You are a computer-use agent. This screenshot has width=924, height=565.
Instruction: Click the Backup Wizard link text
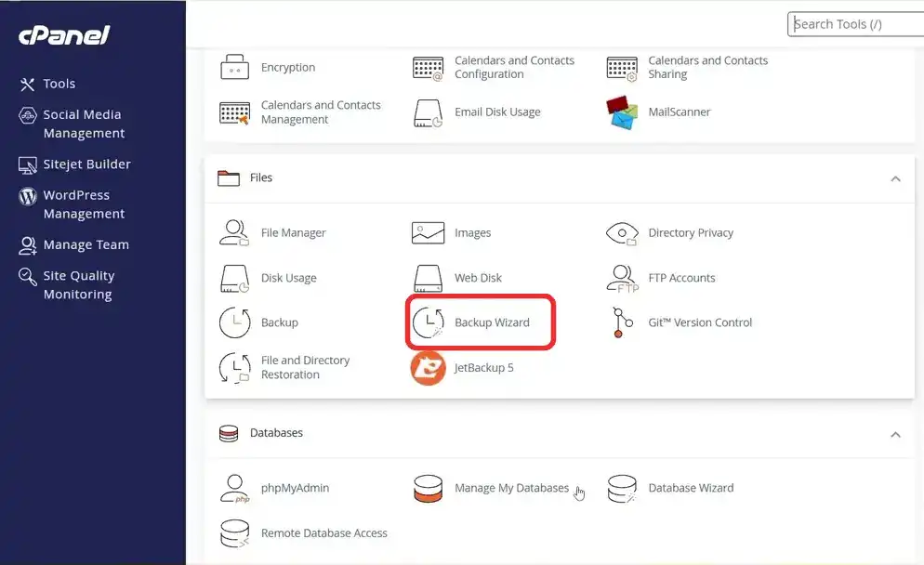click(492, 322)
